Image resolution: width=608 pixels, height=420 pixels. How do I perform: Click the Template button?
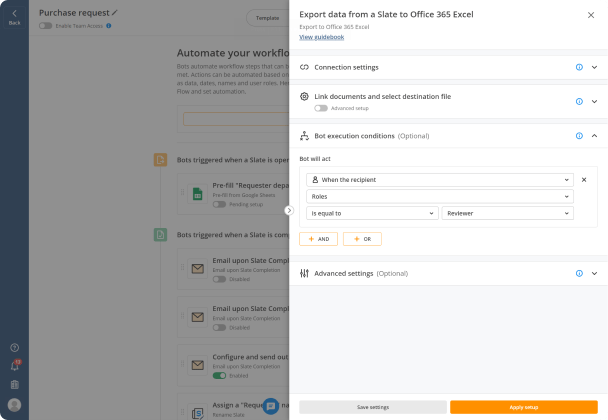coord(268,18)
